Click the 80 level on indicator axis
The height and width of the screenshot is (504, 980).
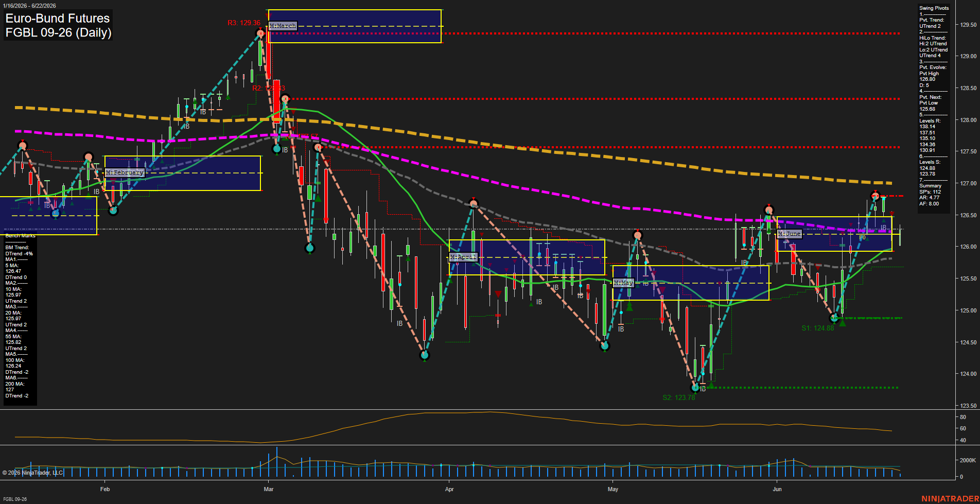[963, 417]
